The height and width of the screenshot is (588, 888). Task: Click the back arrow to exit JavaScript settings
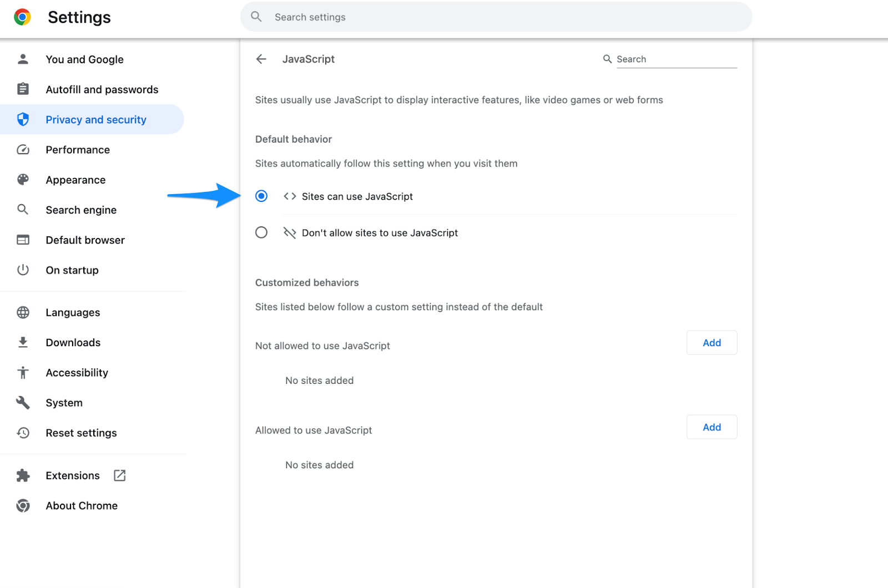pyautogui.click(x=261, y=59)
